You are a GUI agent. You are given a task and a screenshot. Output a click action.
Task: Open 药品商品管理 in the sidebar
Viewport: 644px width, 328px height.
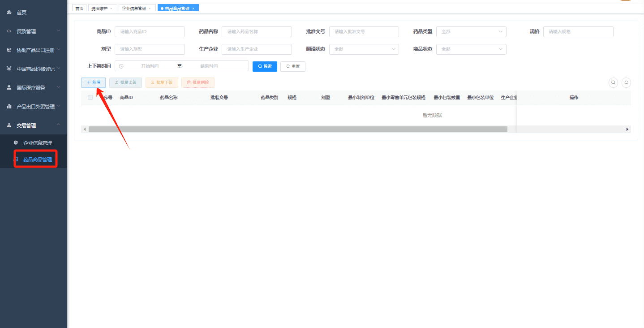[38, 160]
